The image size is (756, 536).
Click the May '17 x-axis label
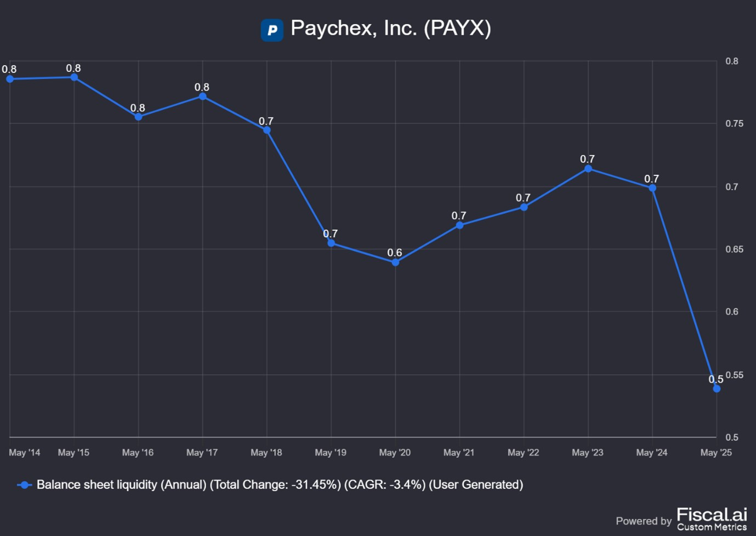202,453
